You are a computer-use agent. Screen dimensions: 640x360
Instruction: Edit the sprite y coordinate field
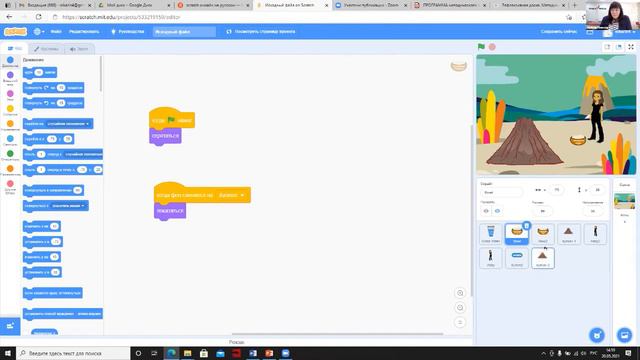tap(598, 190)
